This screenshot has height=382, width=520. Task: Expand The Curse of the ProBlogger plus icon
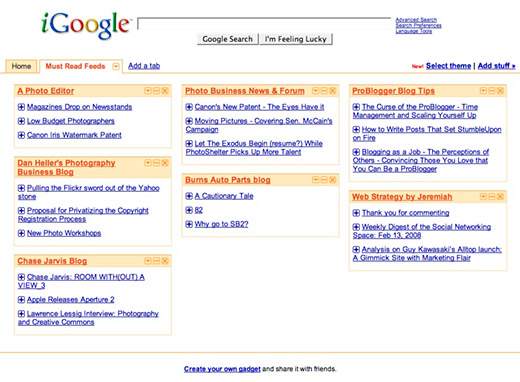pyautogui.click(x=356, y=107)
